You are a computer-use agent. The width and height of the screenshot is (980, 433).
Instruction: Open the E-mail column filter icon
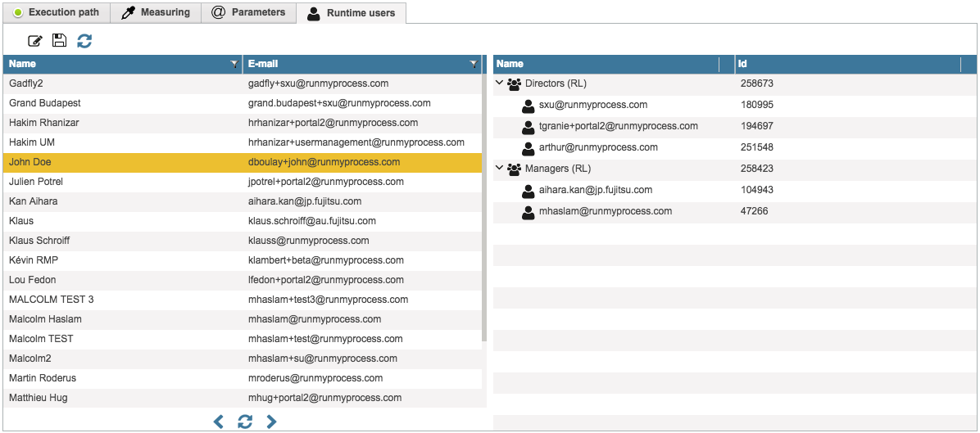click(x=474, y=64)
